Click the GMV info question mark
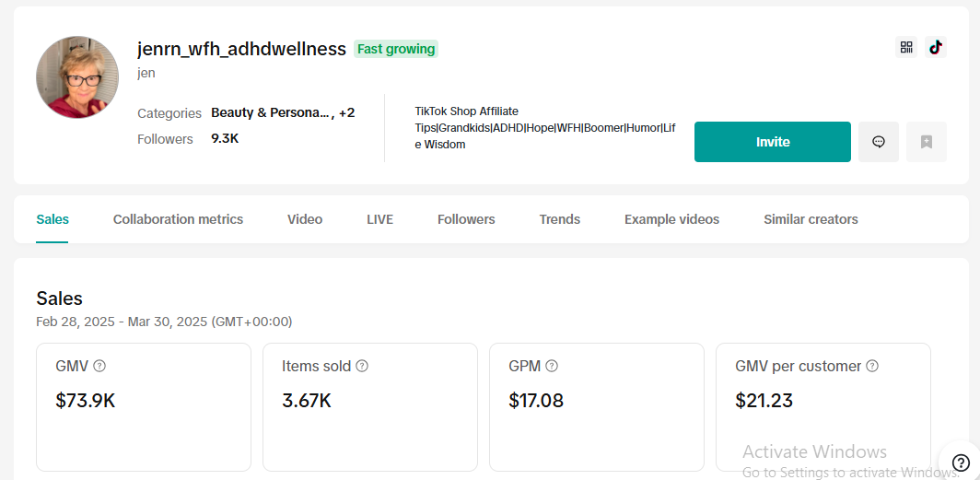980x480 pixels. tap(99, 367)
